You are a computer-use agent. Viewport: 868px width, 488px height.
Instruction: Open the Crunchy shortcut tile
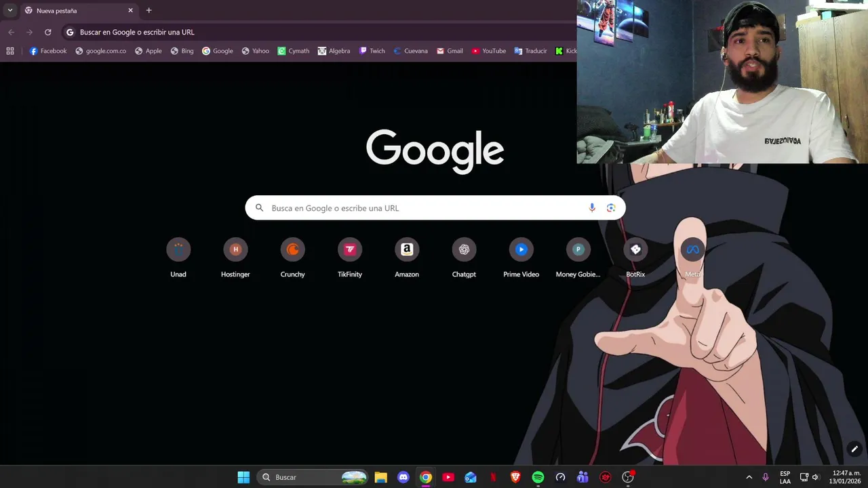pos(292,258)
